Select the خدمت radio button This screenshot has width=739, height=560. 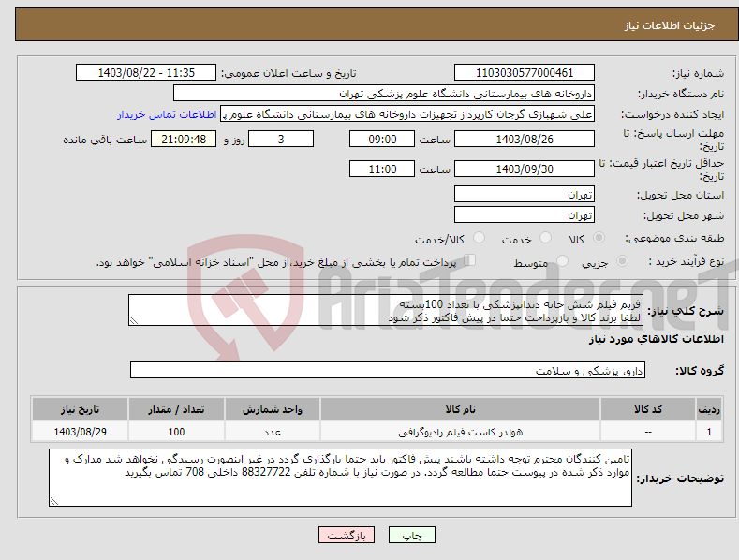545,238
